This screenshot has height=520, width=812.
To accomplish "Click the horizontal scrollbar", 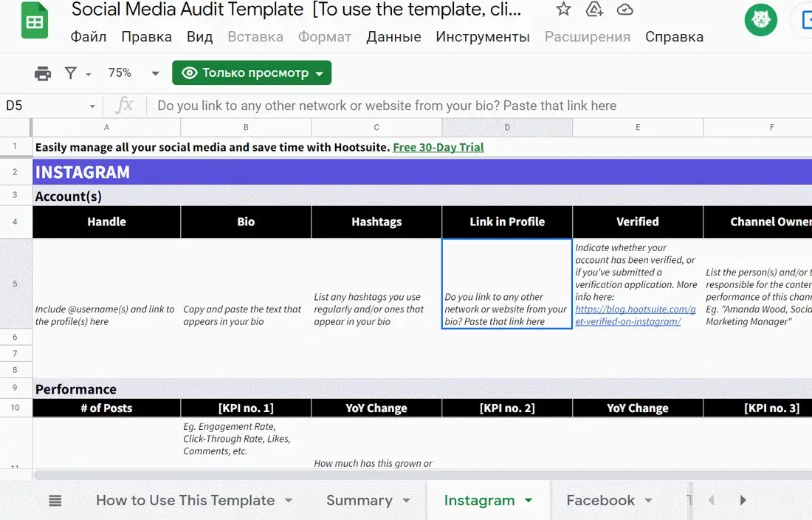I will (x=422, y=475).
